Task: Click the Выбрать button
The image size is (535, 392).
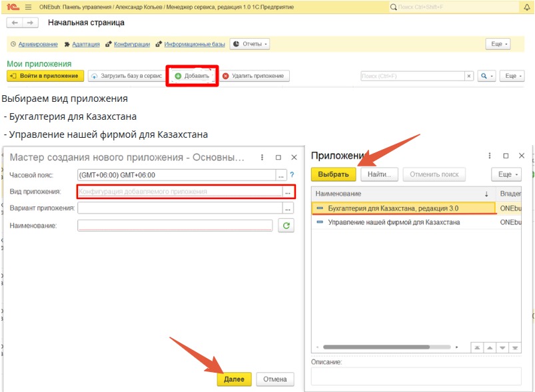Action: pyautogui.click(x=333, y=174)
